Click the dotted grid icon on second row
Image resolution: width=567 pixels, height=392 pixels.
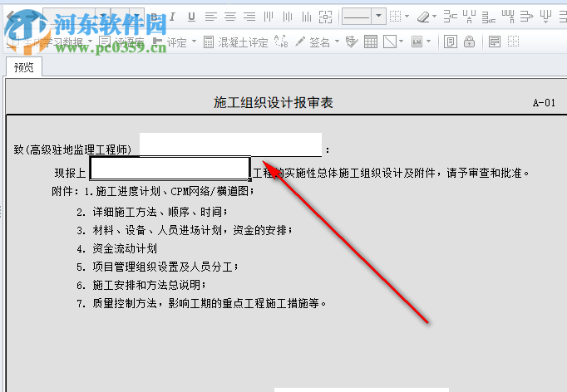[514, 42]
